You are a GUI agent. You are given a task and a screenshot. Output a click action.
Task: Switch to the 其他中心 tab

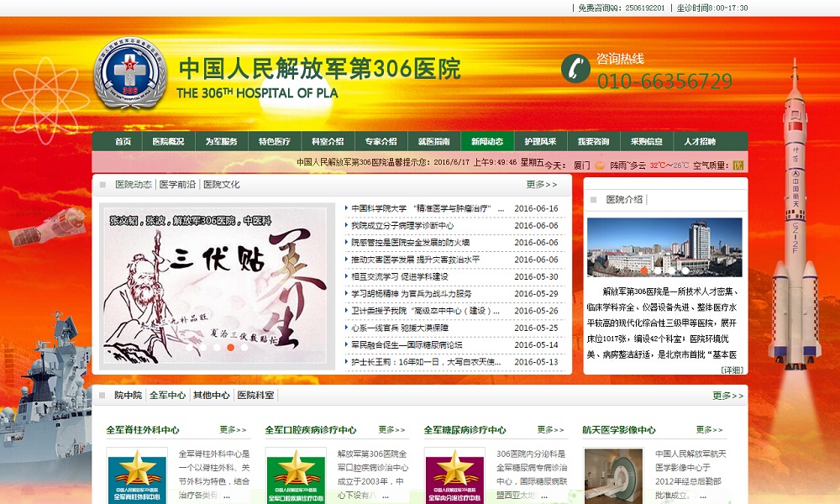pyautogui.click(x=212, y=396)
